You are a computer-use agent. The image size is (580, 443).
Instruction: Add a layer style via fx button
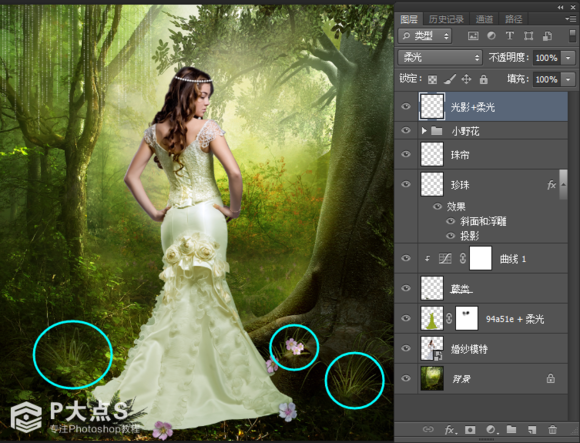click(450, 430)
